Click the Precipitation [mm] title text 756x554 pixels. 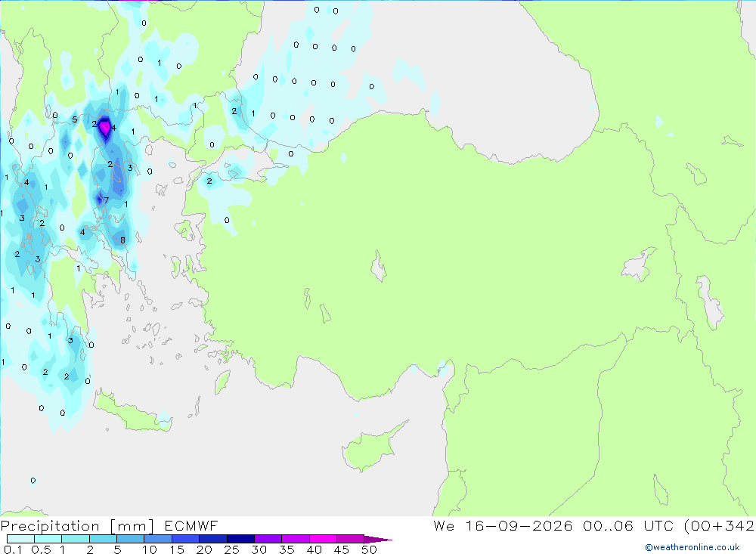pos(77,525)
